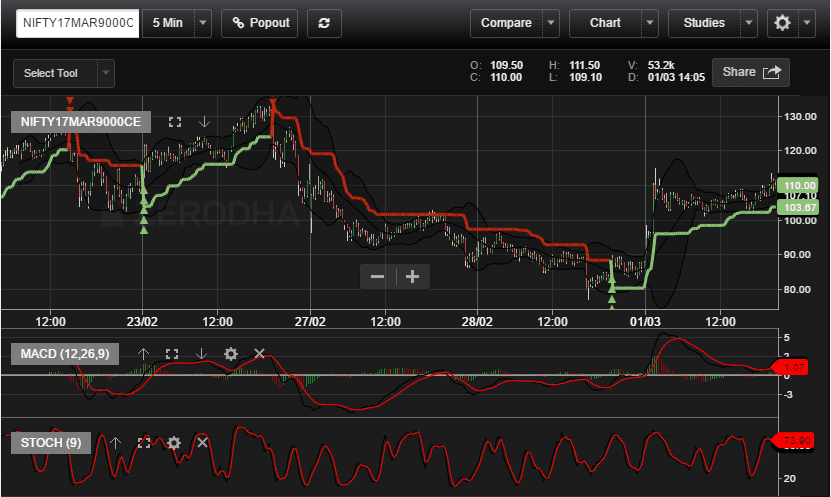Zoom out the chart with minus button
This screenshot has height=497, width=831.
tap(377, 277)
